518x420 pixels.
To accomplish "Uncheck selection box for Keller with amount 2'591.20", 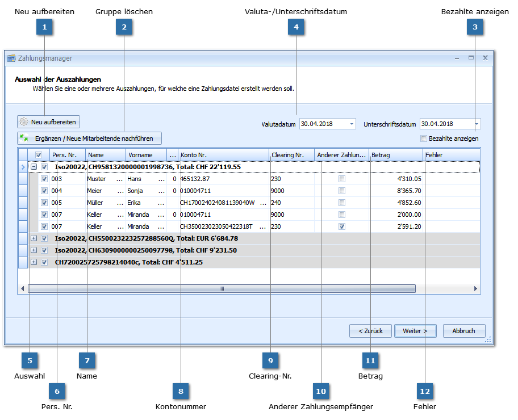I will pos(44,226).
